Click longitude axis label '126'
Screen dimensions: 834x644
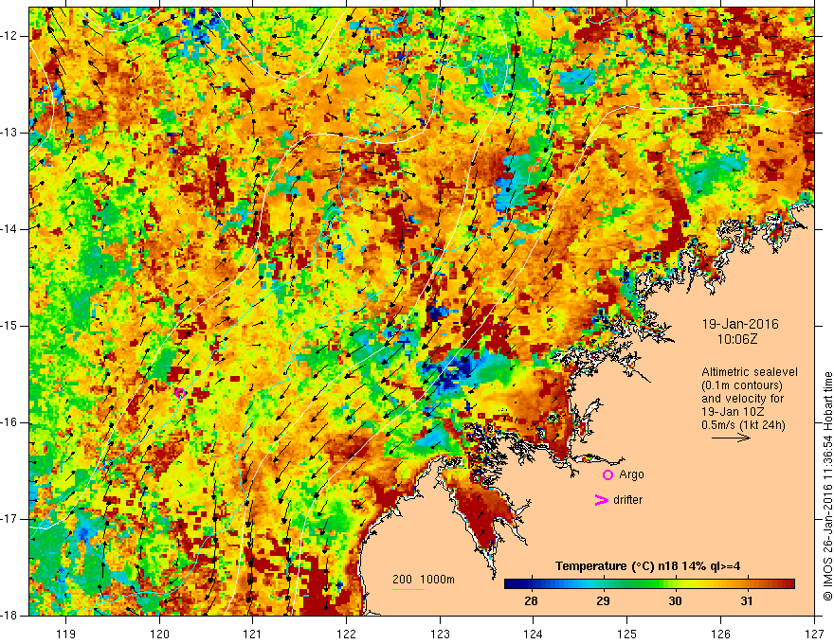(x=720, y=634)
